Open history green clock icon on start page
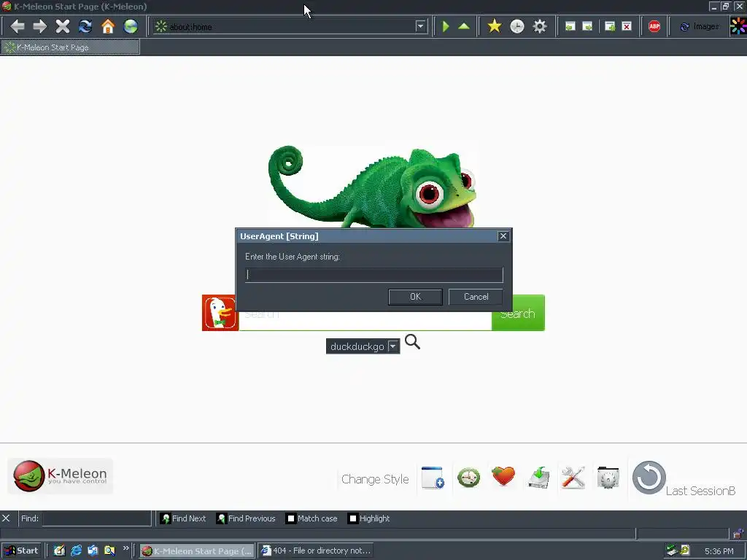 coord(468,477)
